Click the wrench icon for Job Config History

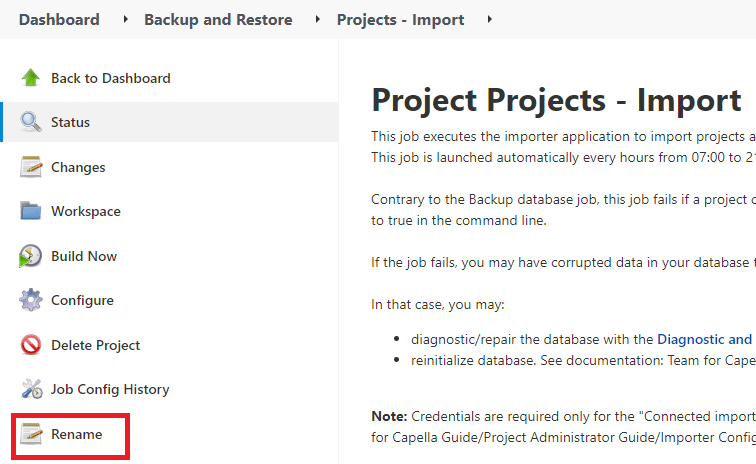point(31,389)
